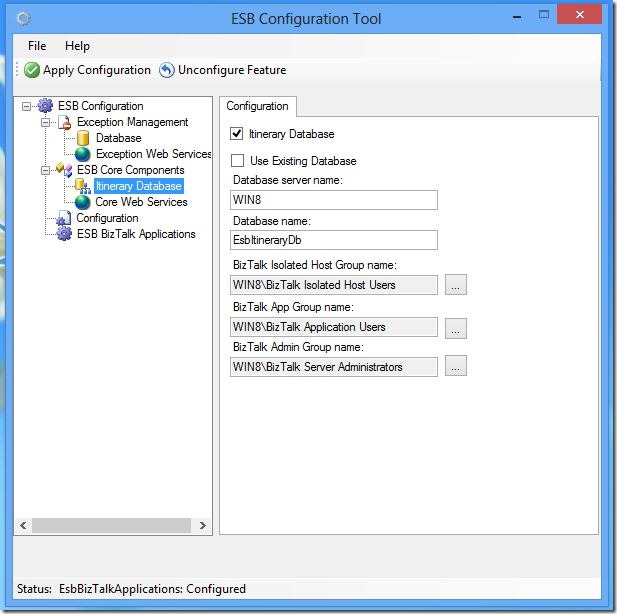Browse for BizTalk Admin Group name
617x614 pixels.
(x=456, y=366)
